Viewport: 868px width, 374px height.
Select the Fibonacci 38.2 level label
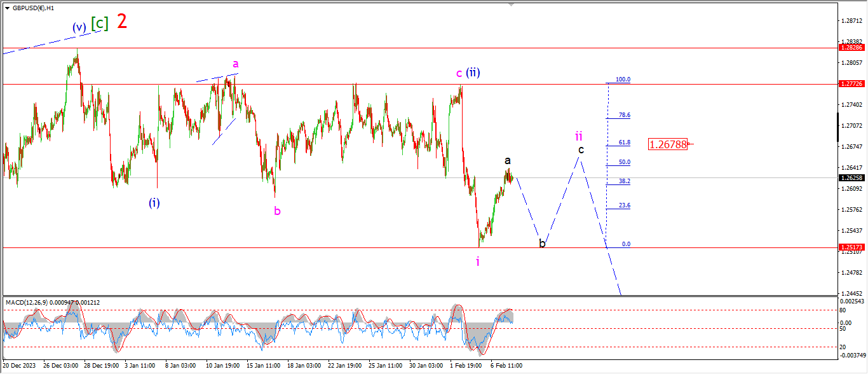[624, 181]
